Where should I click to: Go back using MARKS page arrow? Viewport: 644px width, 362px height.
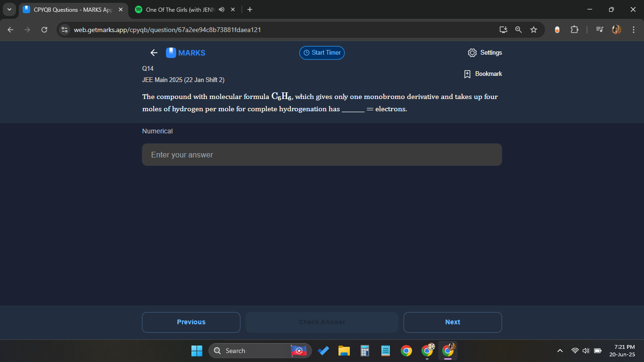[154, 53]
